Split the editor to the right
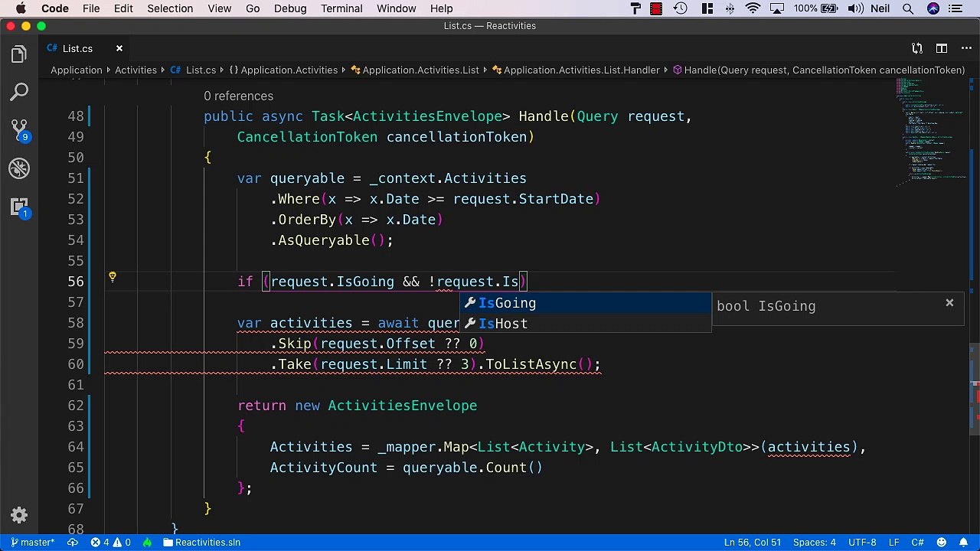Screen dimensions: 980x551 click(942, 48)
